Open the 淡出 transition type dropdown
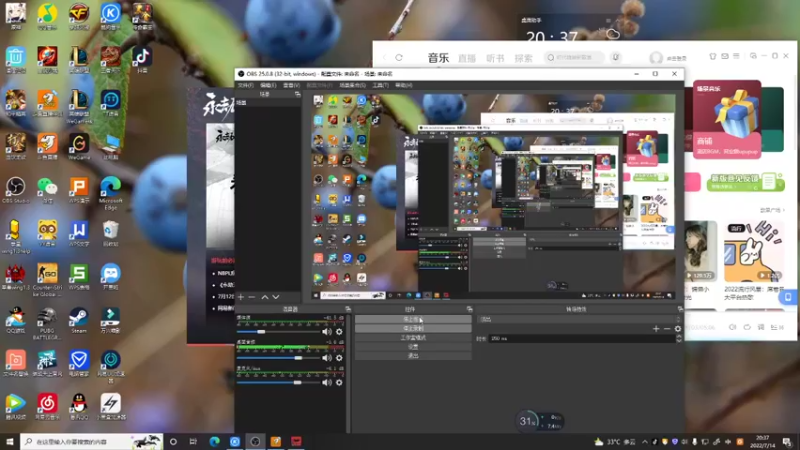 pyautogui.click(x=579, y=319)
